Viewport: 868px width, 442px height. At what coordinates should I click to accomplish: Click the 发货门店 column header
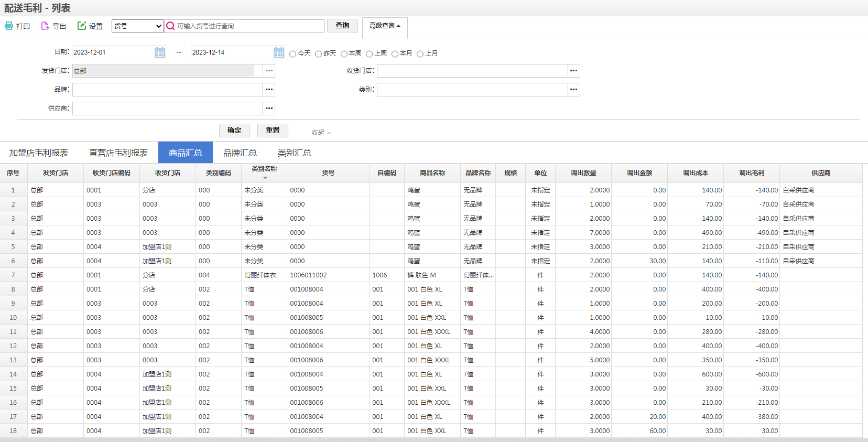pos(55,173)
